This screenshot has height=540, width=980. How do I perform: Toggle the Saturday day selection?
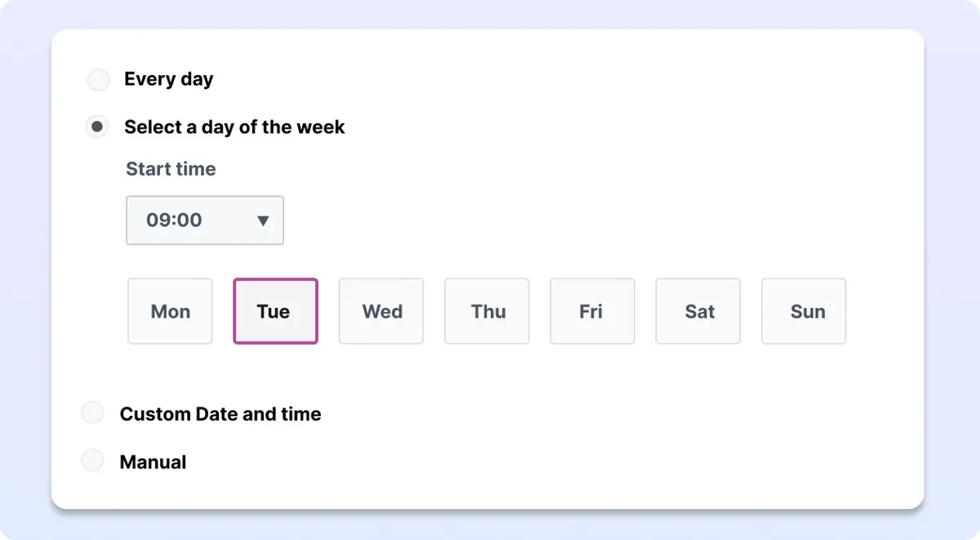(x=697, y=311)
